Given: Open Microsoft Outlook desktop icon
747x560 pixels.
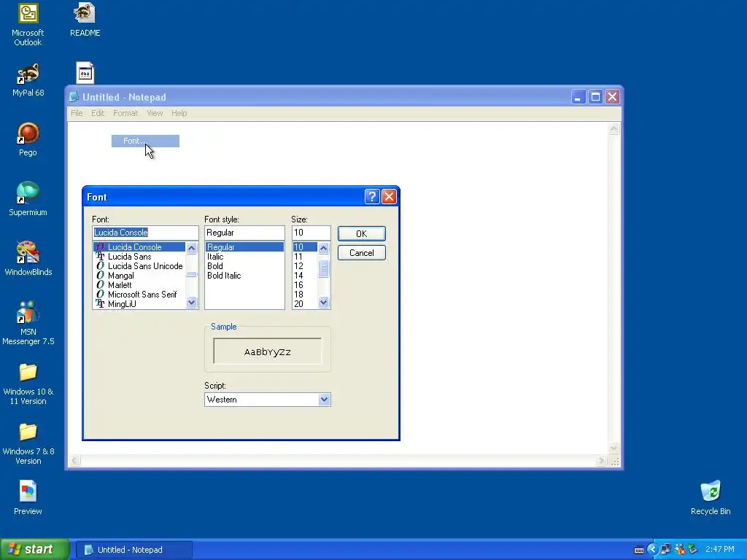Looking at the screenshot, I should coord(28,24).
